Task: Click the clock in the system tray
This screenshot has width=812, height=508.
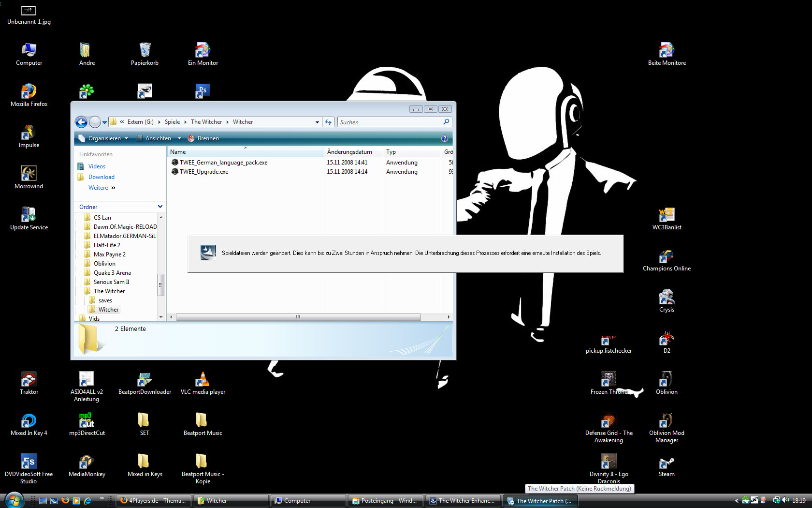Action: point(799,501)
